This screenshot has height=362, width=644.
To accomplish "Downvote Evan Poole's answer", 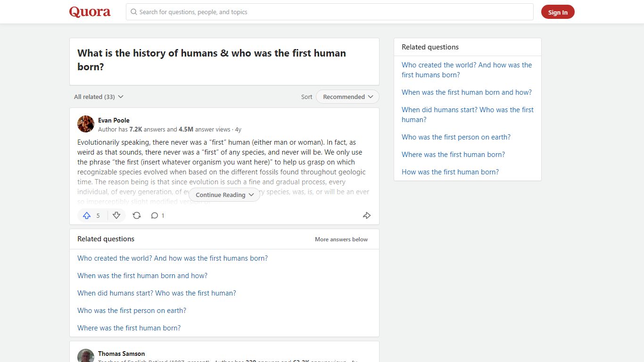I will click(x=116, y=215).
